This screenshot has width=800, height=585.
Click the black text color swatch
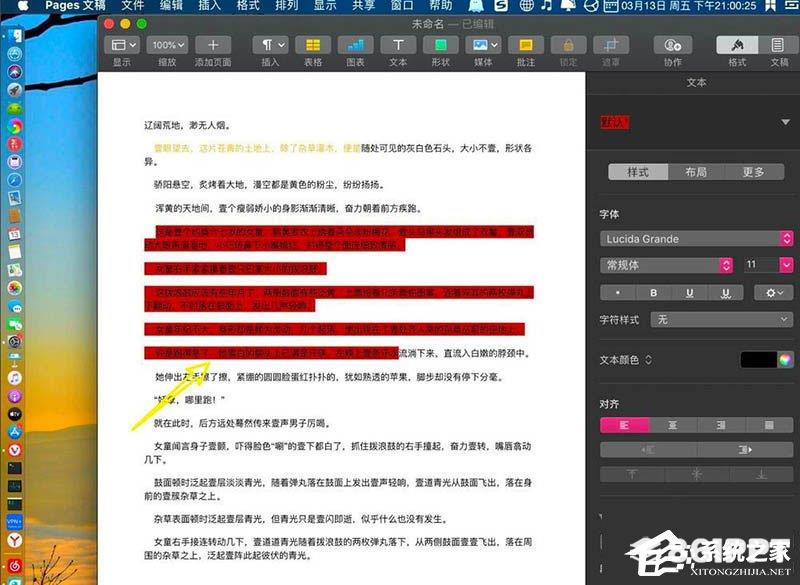[x=758, y=360]
